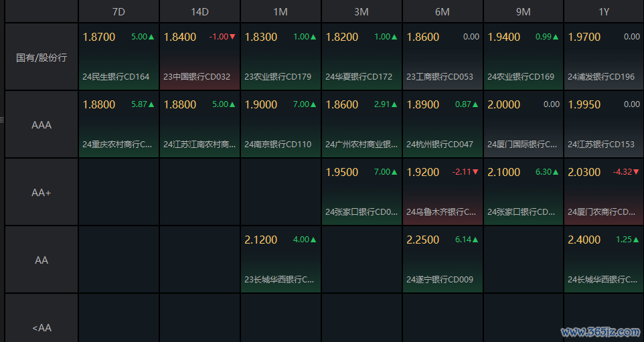Image resolution: width=644 pixels, height=342 pixels.
Task: Click the 2.0000 yield in AAA 9M cell
Action: tap(503, 104)
